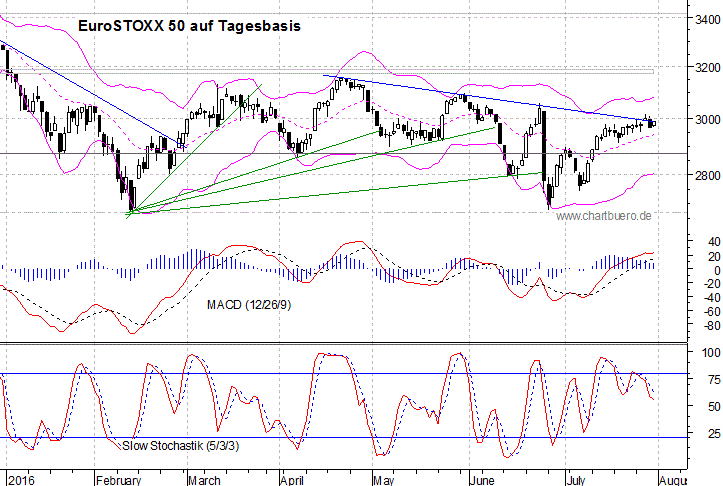Click the 3400 price axis label

pyautogui.click(x=708, y=20)
